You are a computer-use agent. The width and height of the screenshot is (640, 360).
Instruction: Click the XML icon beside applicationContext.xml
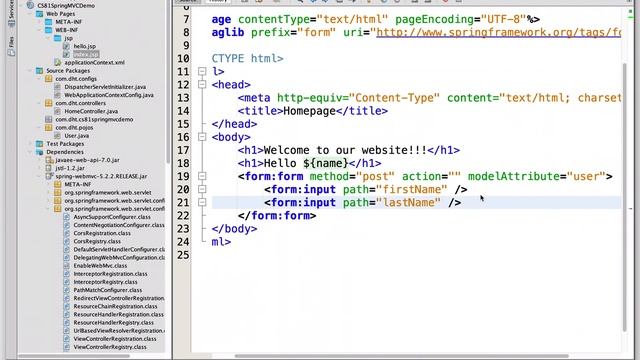pos(58,62)
